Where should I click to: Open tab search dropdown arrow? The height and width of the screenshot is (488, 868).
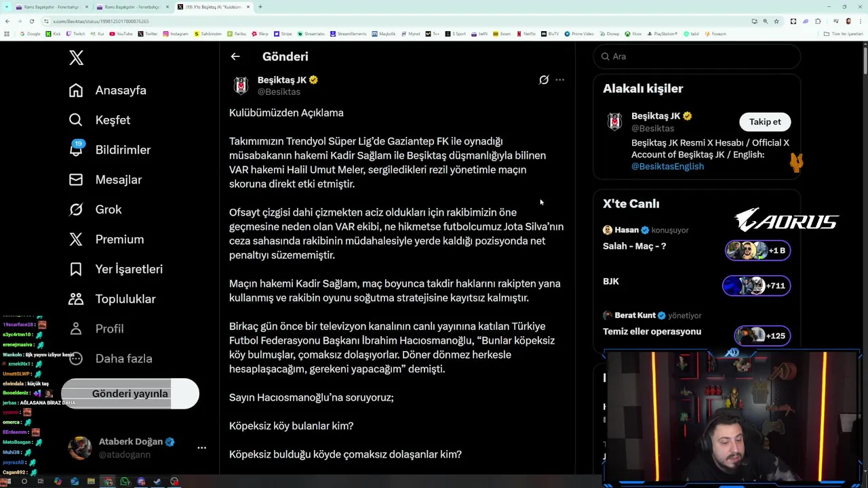[7, 7]
